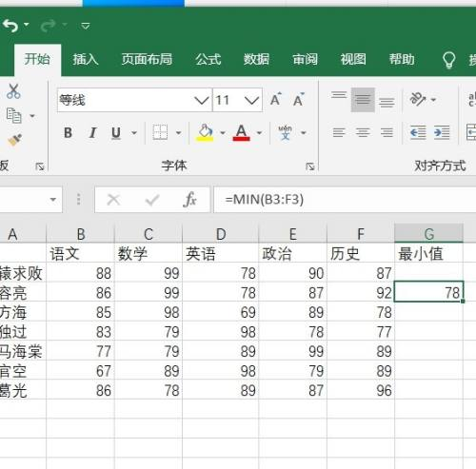Cancel formula entry with X
Screen dimensions: 476x469
(x=113, y=200)
